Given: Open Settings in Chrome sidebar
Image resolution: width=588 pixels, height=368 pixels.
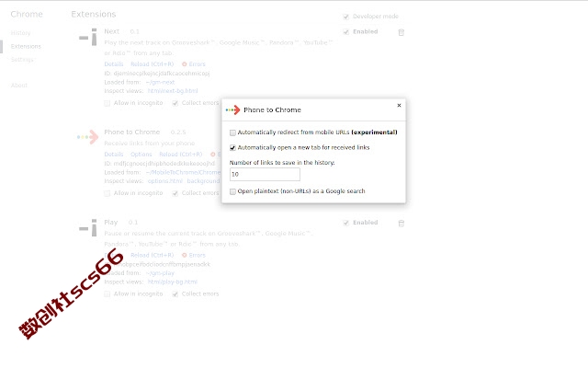Looking at the screenshot, I should (x=22, y=59).
